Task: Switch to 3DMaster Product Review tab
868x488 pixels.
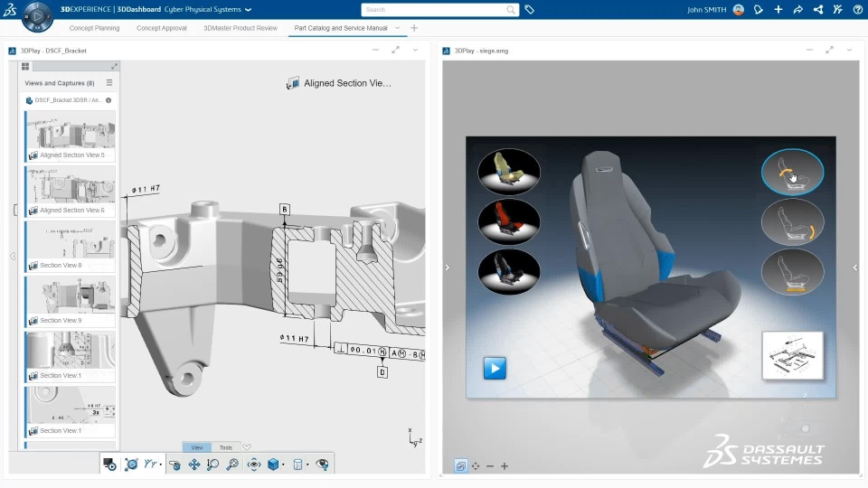Action: pos(241,28)
